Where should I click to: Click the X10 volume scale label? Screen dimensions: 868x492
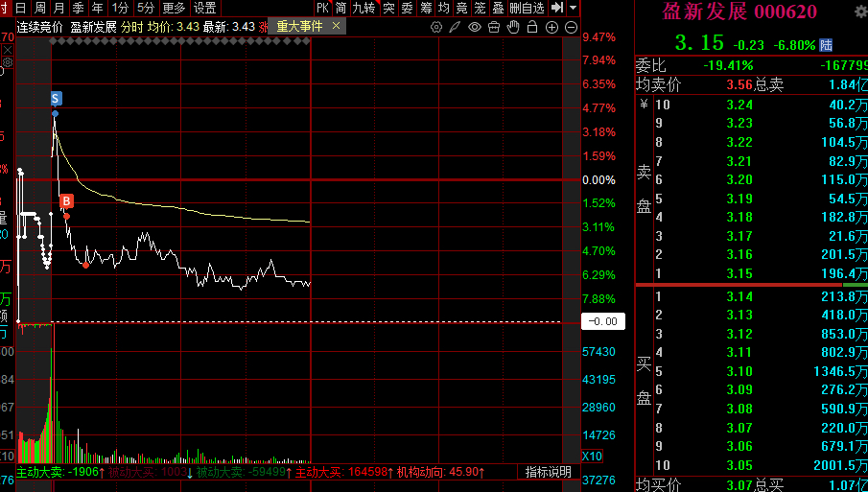pyautogui.click(x=593, y=457)
